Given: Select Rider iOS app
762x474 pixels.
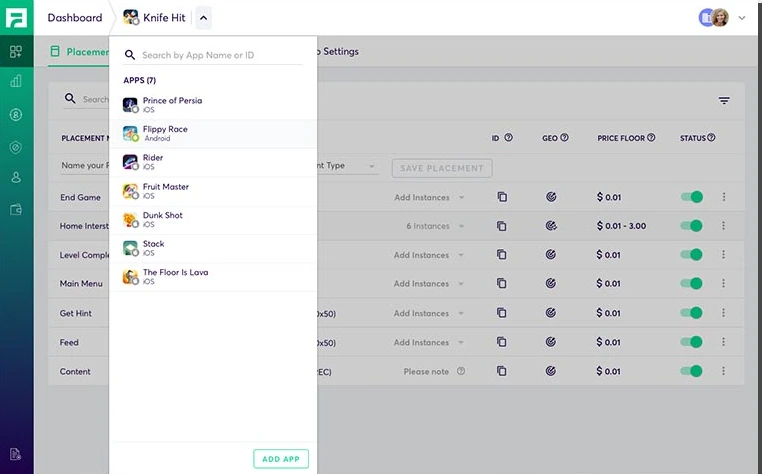Looking at the screenshot, I should (213, 162).
